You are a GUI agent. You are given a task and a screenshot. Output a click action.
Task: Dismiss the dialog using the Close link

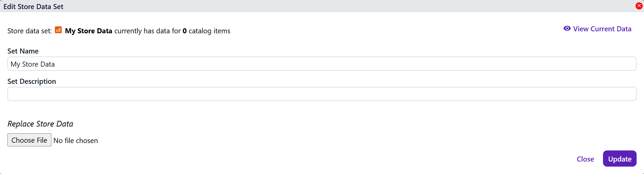click(x=585, y=159)
